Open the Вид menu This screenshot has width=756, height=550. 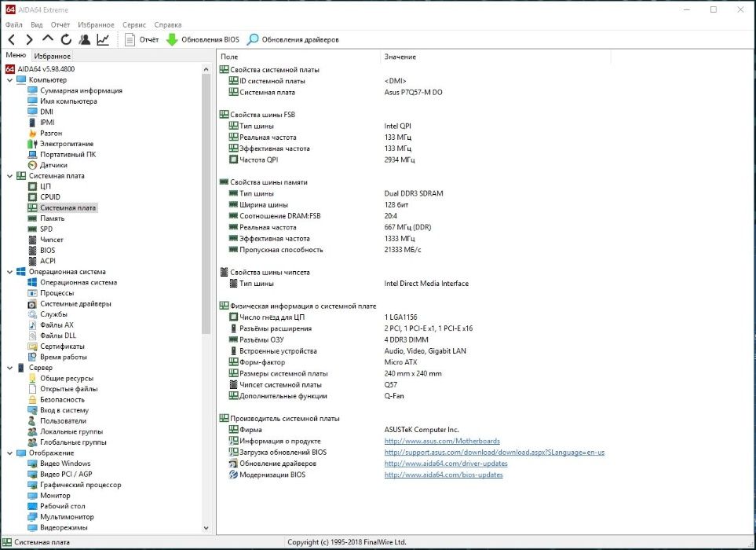point(37,24)
